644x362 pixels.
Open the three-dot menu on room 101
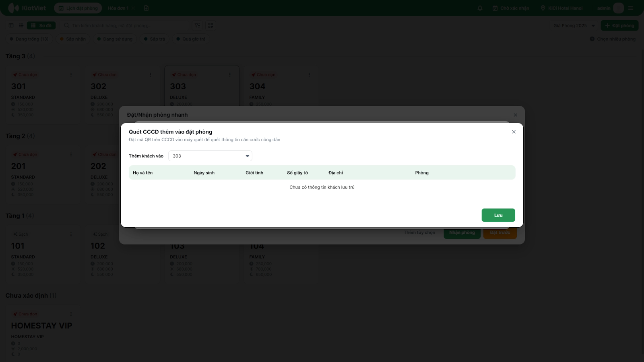(x=71, y=234)
